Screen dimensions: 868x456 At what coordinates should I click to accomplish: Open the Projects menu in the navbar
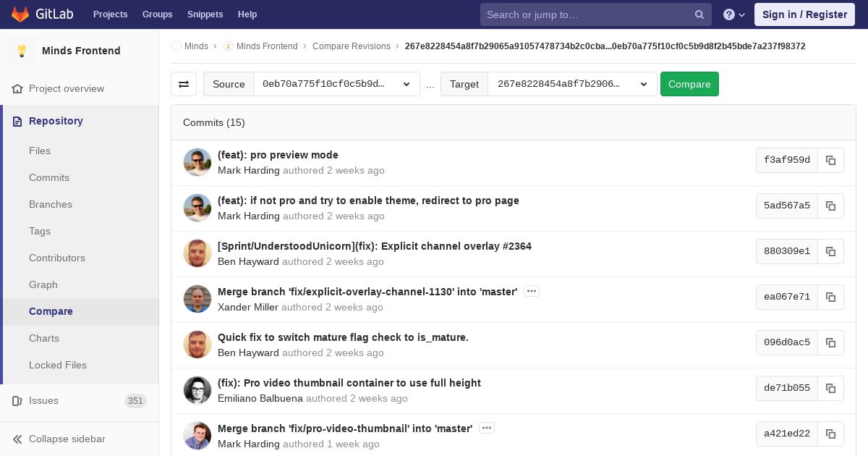click(111, 14)
